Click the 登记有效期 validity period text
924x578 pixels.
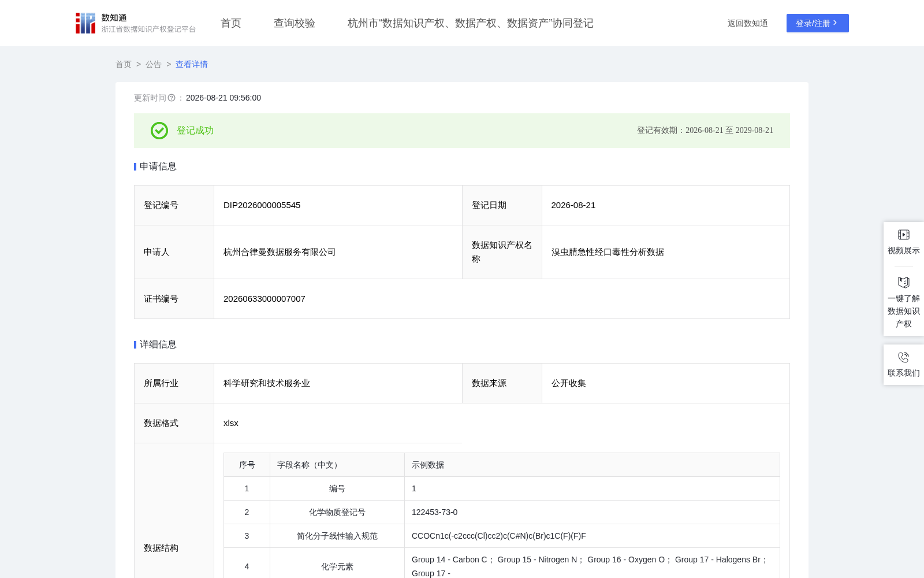pos(705,131)
